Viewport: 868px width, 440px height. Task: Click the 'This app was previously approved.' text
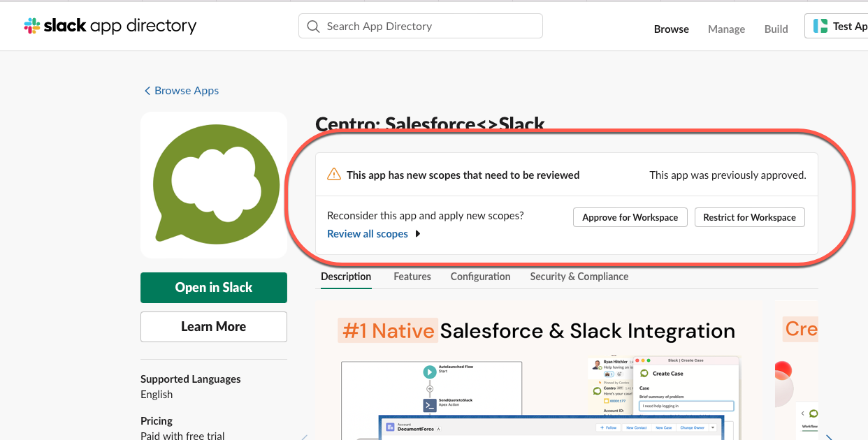(x=728, y=175)
